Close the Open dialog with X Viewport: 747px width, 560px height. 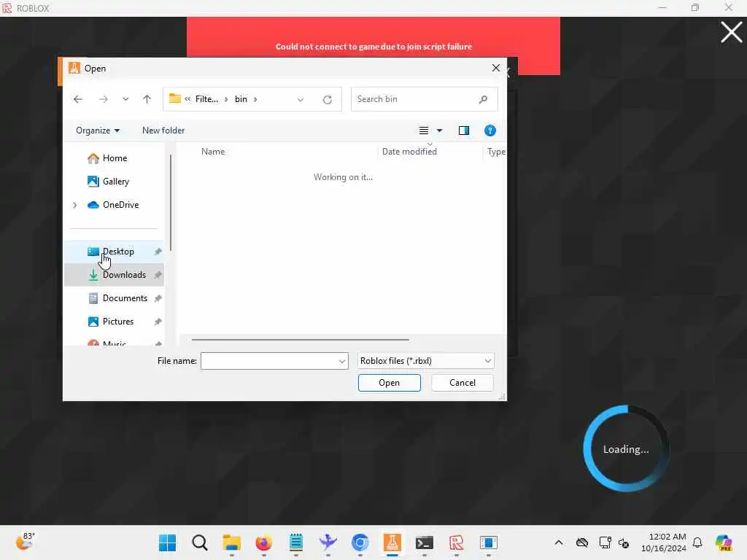tap(496, 68)
